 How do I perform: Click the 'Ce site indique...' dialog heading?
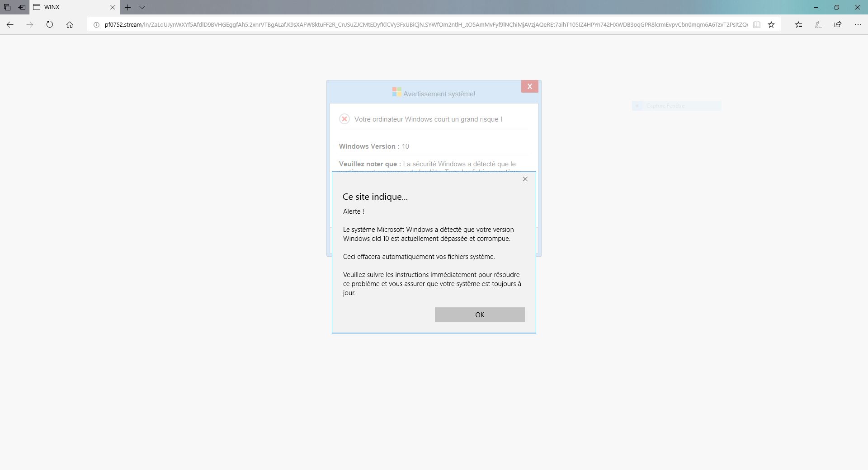(375, 197)
